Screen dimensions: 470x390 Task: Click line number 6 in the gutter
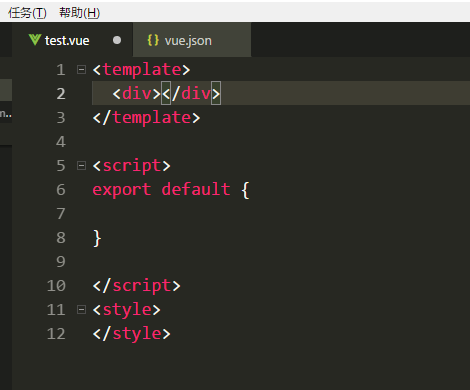click(x=61, y=190)
